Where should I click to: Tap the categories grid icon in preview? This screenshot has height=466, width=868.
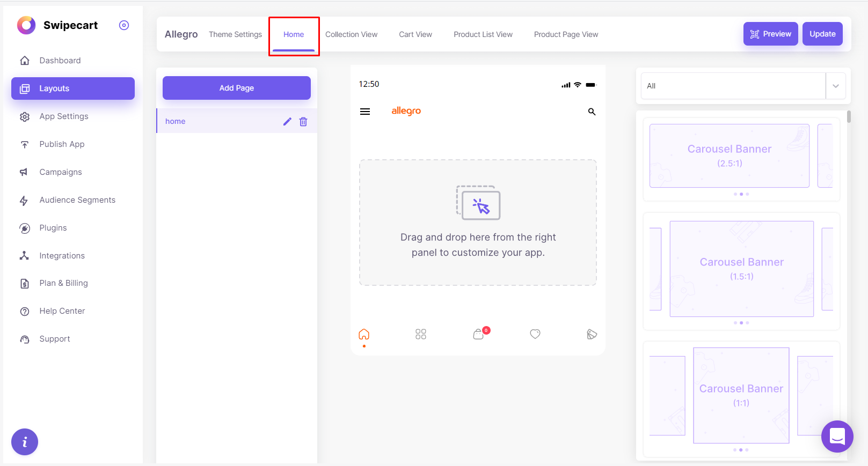[421, 334]
